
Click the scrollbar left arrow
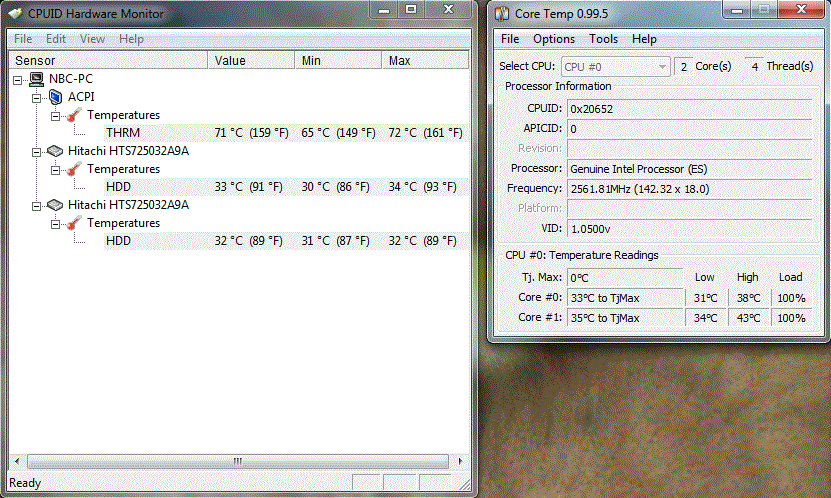pyautogui.click(x=17, y=461)
